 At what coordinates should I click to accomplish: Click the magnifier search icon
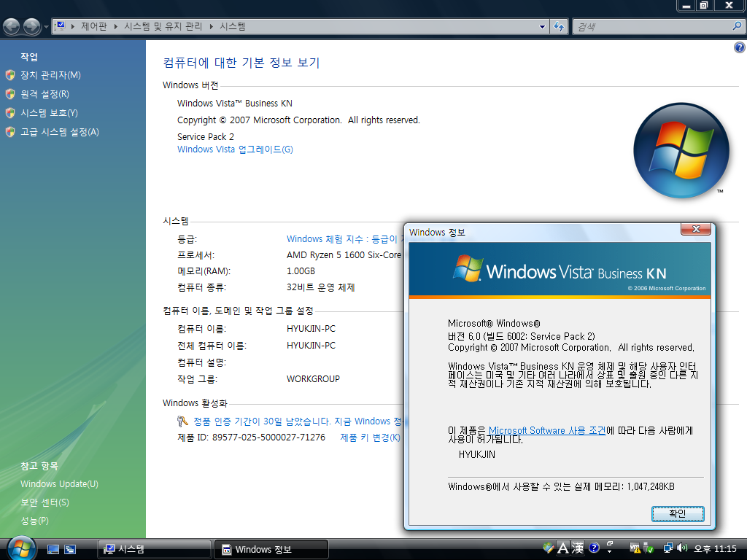737,26
